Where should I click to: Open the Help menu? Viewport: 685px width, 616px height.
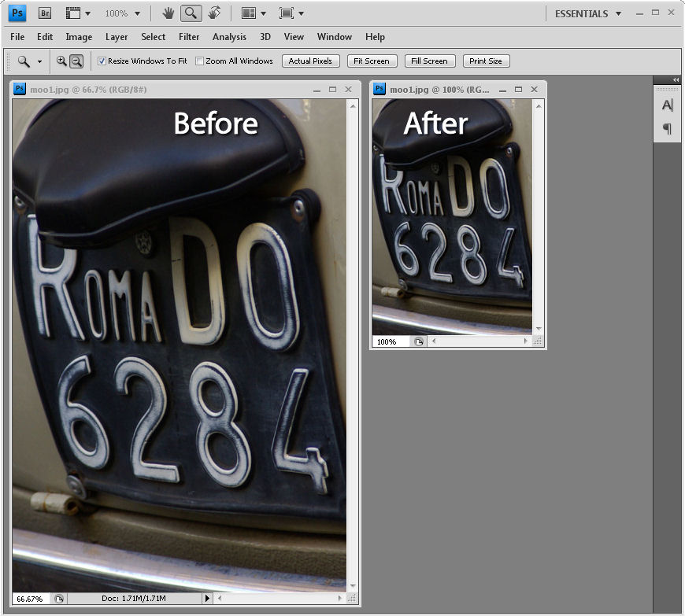376,37
